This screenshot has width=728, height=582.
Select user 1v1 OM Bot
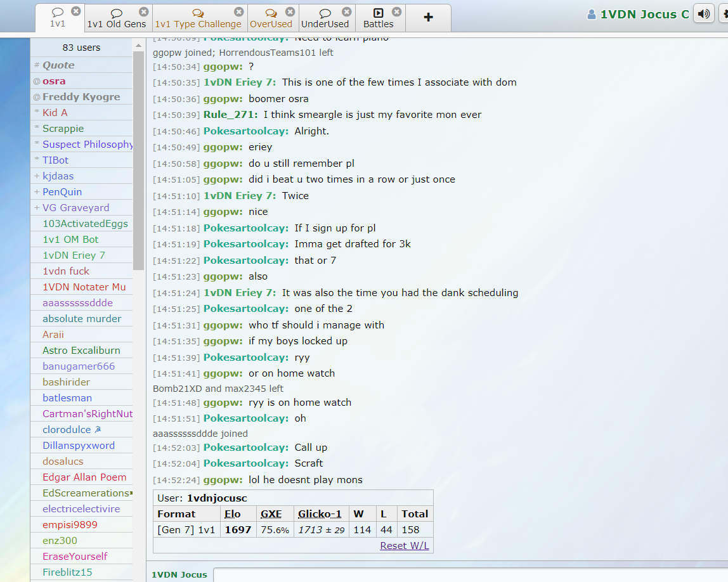click(x=82, y=239)
